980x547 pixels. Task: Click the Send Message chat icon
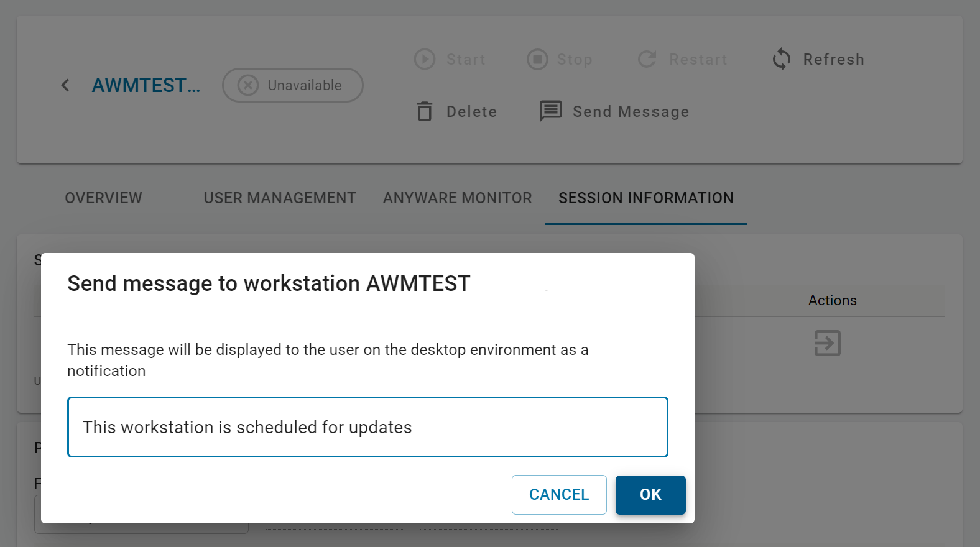click(551, 111)
